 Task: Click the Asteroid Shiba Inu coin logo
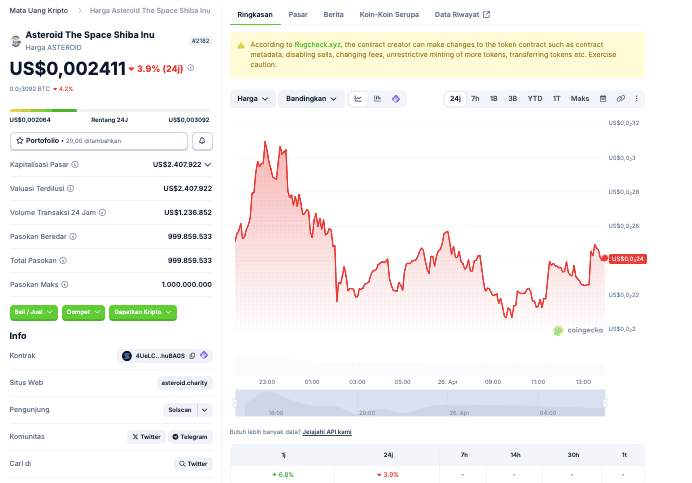[x=16, y=41]
